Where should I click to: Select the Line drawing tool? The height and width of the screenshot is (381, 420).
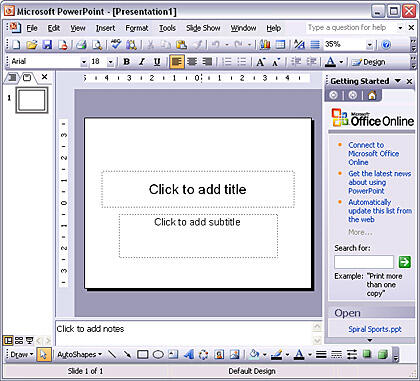coord(112,354)
